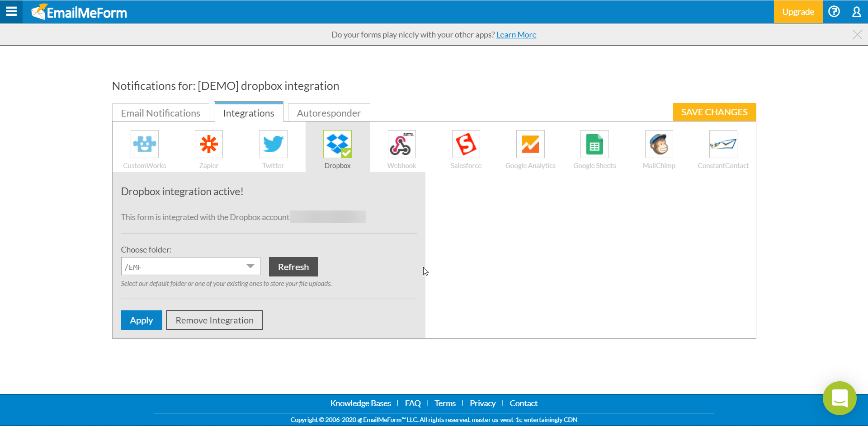Click the Upgrade button
The image size is (868, 426).
point(798,12)
